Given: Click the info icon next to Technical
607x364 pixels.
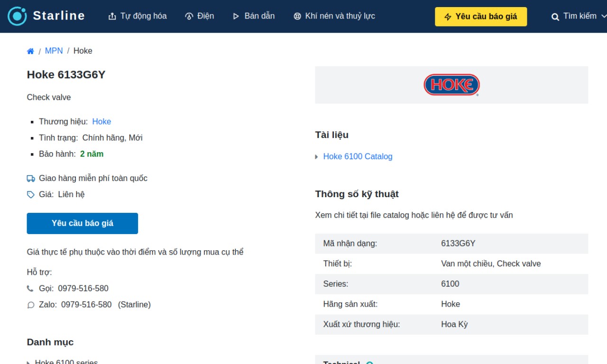Looking at the screenshot, I should click(370, 363).
